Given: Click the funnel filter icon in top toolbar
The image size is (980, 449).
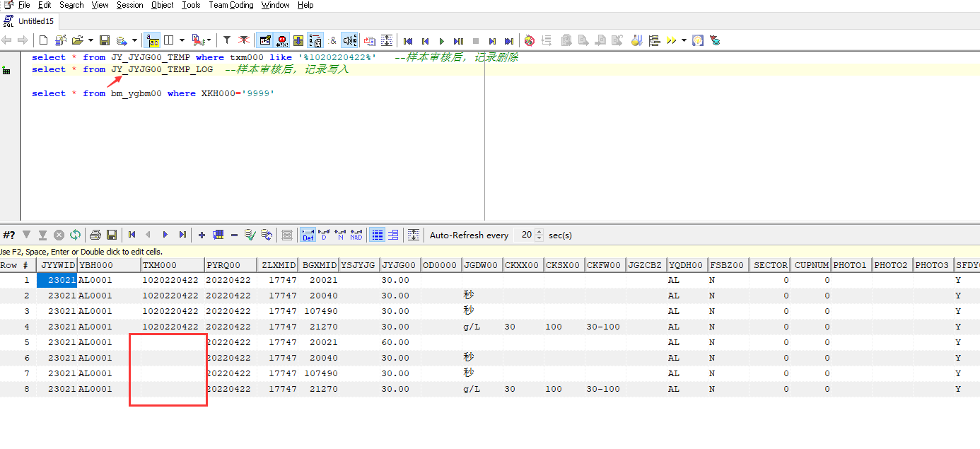Looking at the screenshot, I should tap(227, 40).
